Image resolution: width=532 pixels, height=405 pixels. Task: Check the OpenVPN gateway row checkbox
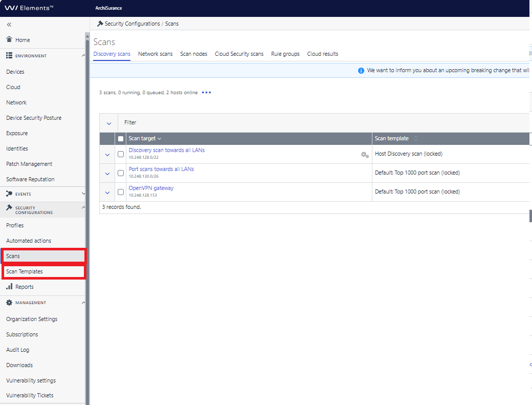120,192
